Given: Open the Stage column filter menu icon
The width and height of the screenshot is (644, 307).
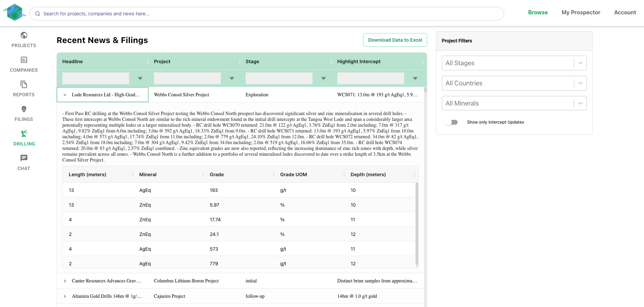Looking at the screenshot, I should [x=324, y=79].
